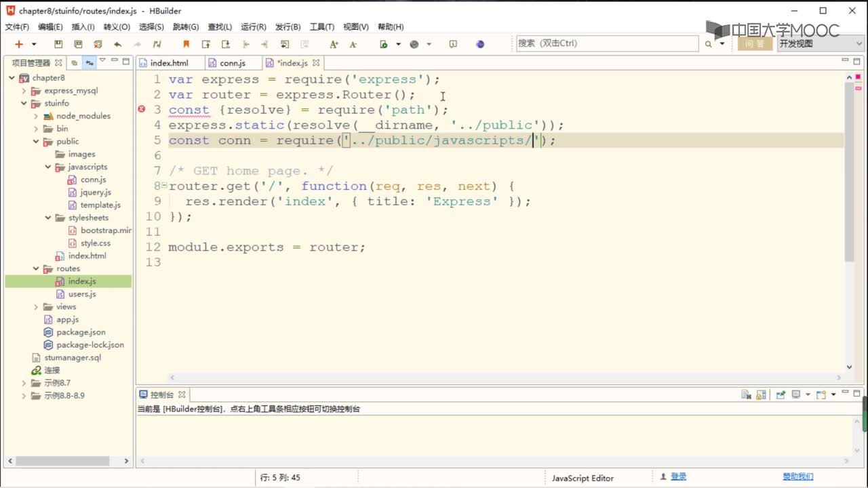This screenshot has height=488, width=868.
Task: Select stumanager.sql file
Action: click(x=72, y=357)
